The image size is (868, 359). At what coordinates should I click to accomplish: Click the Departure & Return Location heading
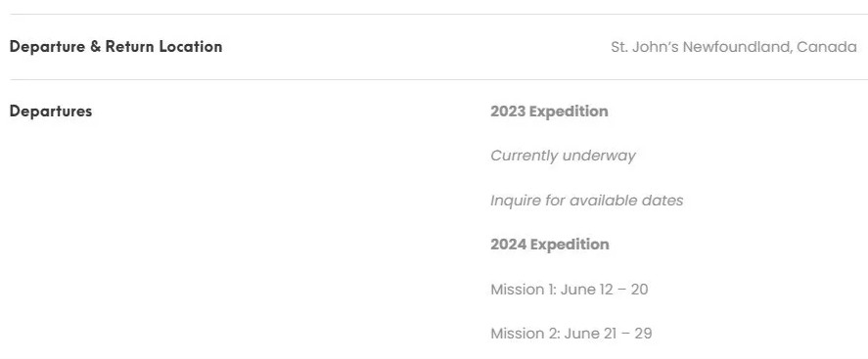(115, 47)
